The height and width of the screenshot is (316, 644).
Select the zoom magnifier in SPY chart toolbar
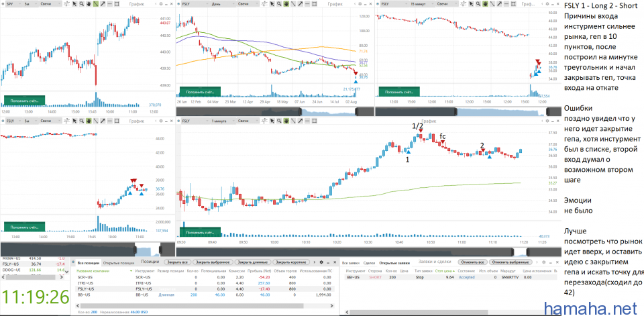82,4
